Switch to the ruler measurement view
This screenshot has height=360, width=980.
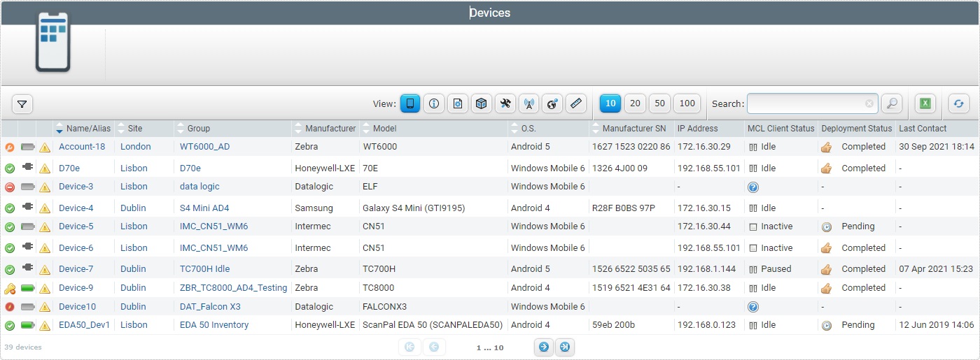tap(576, 103)
